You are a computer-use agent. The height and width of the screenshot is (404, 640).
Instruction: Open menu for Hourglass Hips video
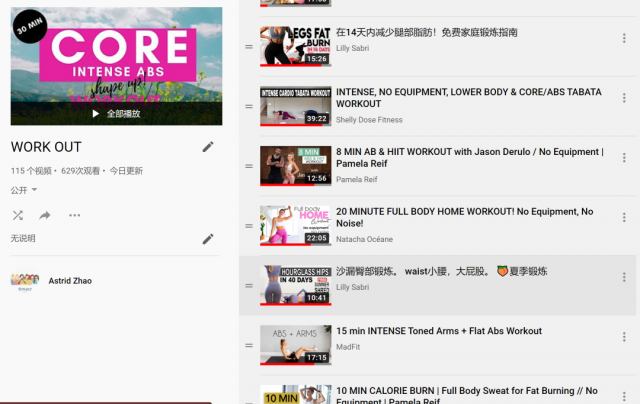[x=624, y=277]
